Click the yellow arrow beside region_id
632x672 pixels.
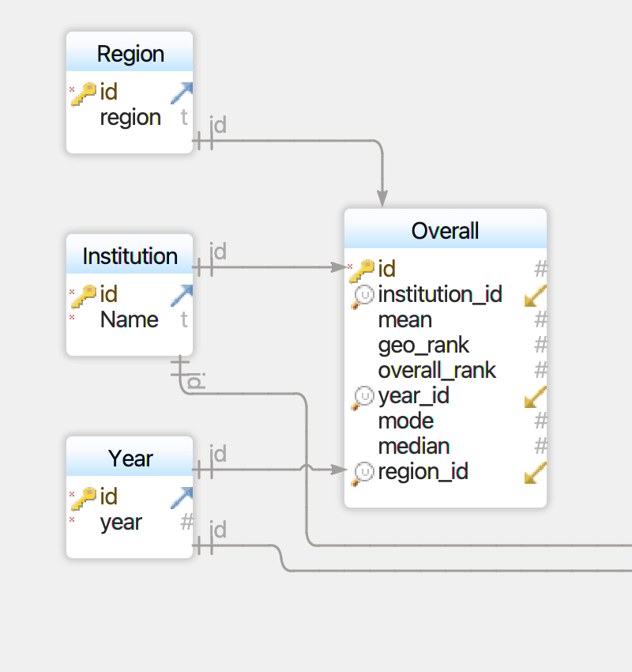[536, 473]
